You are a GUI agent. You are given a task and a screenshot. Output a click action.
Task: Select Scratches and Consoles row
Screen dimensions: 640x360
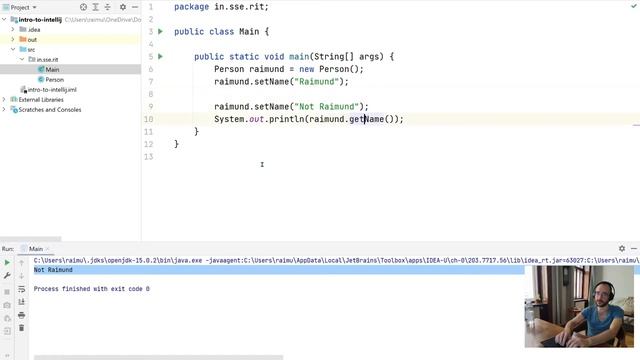(x=70, y=109)
